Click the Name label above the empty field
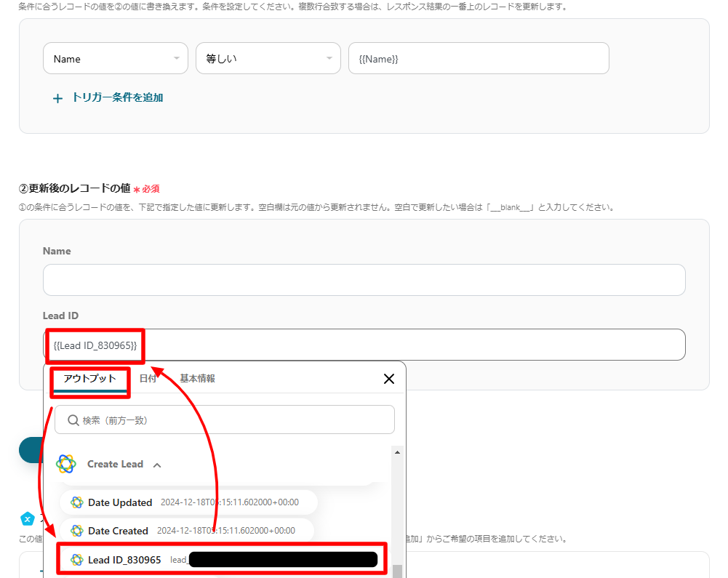Screen dimensions: 728x578 (x=57, y=251)
